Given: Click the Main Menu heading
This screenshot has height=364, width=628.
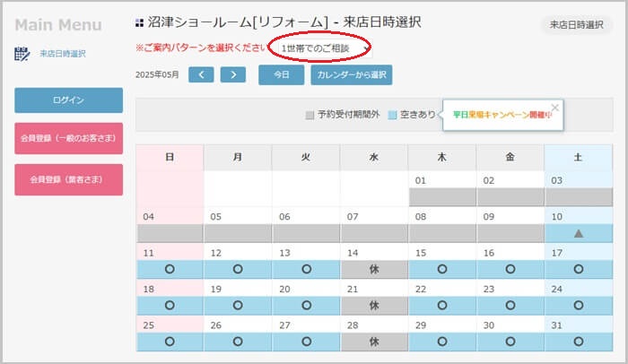Looking at the screenshot, I should pos(58,25).
